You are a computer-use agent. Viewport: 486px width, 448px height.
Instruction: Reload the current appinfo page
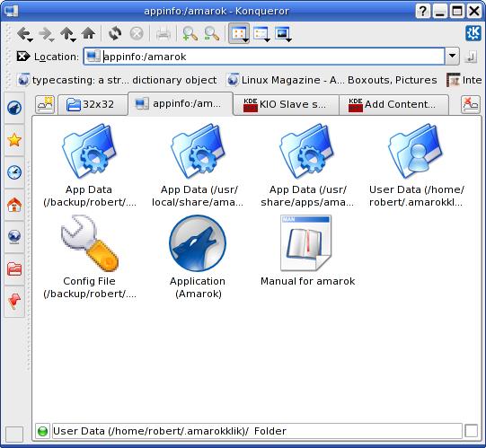pyautogui.click(x=115, y=33)
